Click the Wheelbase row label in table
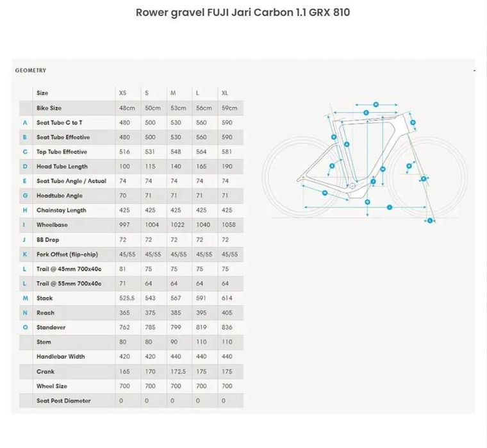The image size is (487, 448). pyautogui.click(x=52, y=225)
